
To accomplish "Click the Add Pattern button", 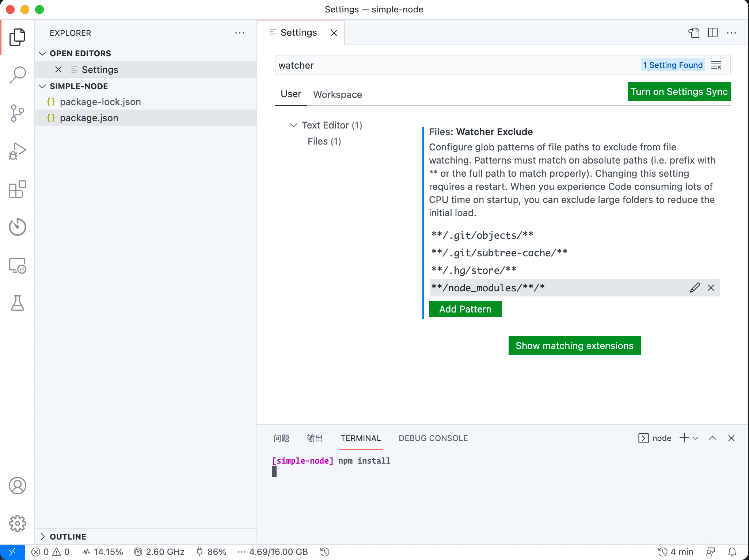I will click(465, 309).
